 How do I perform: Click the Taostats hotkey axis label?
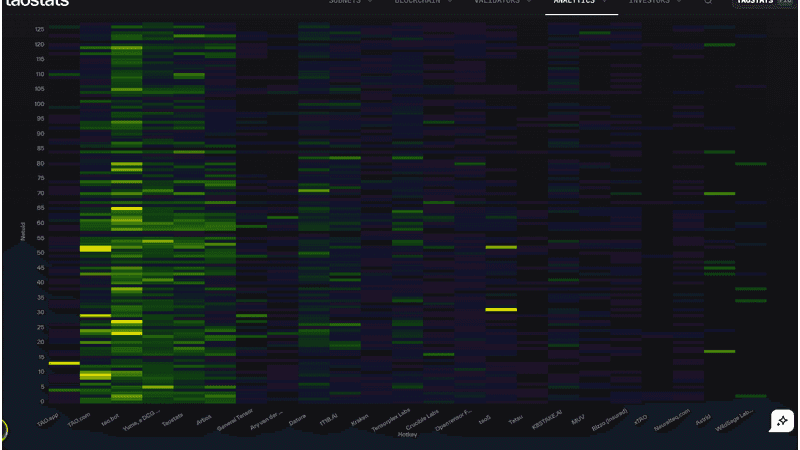pyautogui.click(x=172, y=420)
